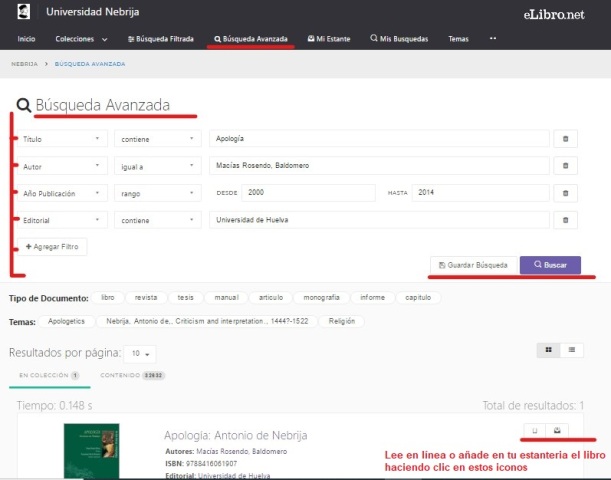Filter by document type tesis
Viewport: 611px width, 480px height.
click(185, 298)
